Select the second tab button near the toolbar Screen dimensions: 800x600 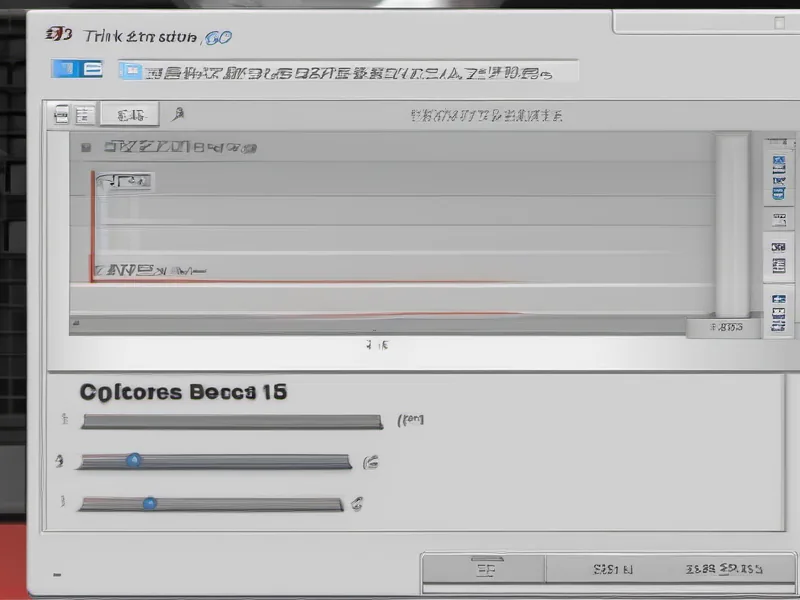pyautogui.click(x=87, y=112)
